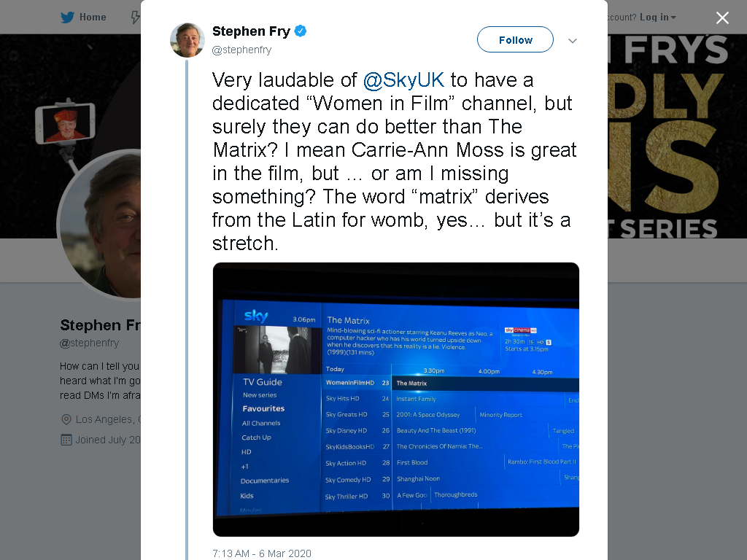This screenshot has width=747, height=560.
Task: Click the Moments lightning bolt icon
Action: pos(136,17)
